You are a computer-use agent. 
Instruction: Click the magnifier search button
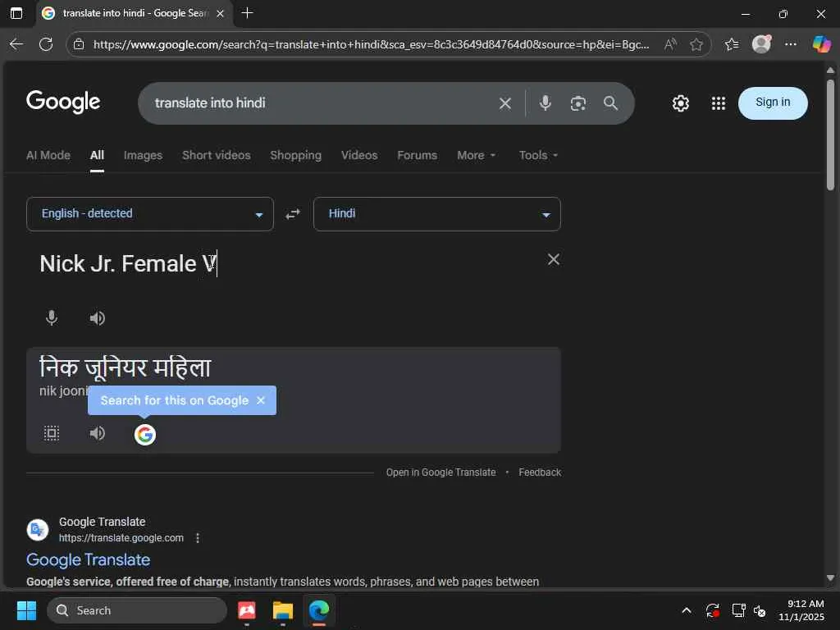(610, 103)
